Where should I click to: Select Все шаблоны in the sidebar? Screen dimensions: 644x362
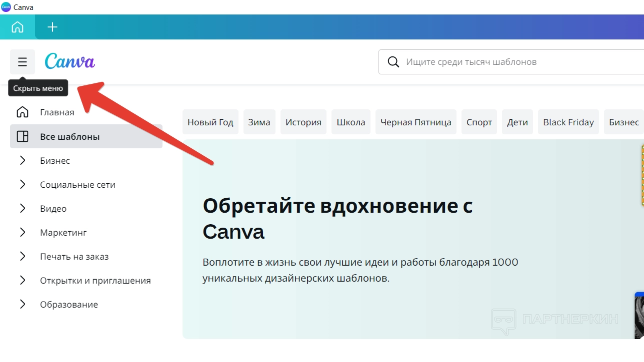[86, 136]
